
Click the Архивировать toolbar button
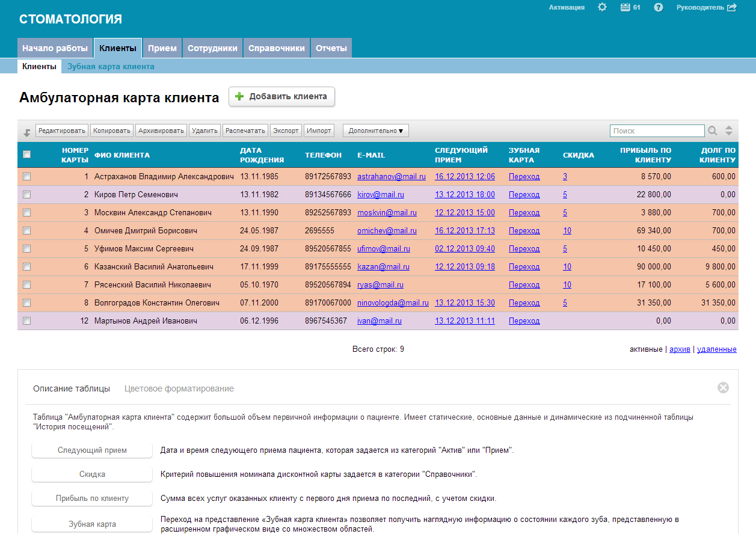coord(161,130)
